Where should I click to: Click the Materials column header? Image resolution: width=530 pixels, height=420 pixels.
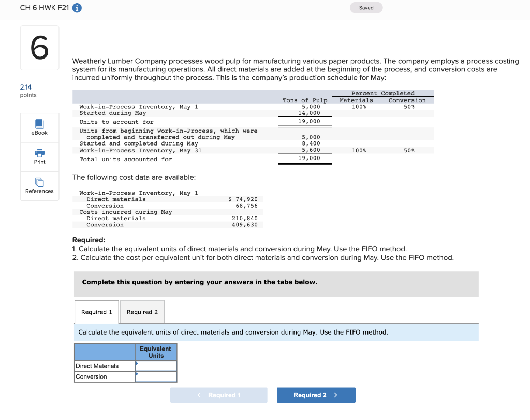(x=356, y=100)
